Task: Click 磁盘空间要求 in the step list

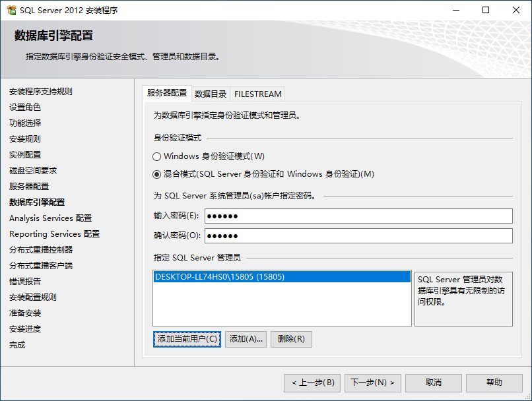Action: tap(33, 171)
